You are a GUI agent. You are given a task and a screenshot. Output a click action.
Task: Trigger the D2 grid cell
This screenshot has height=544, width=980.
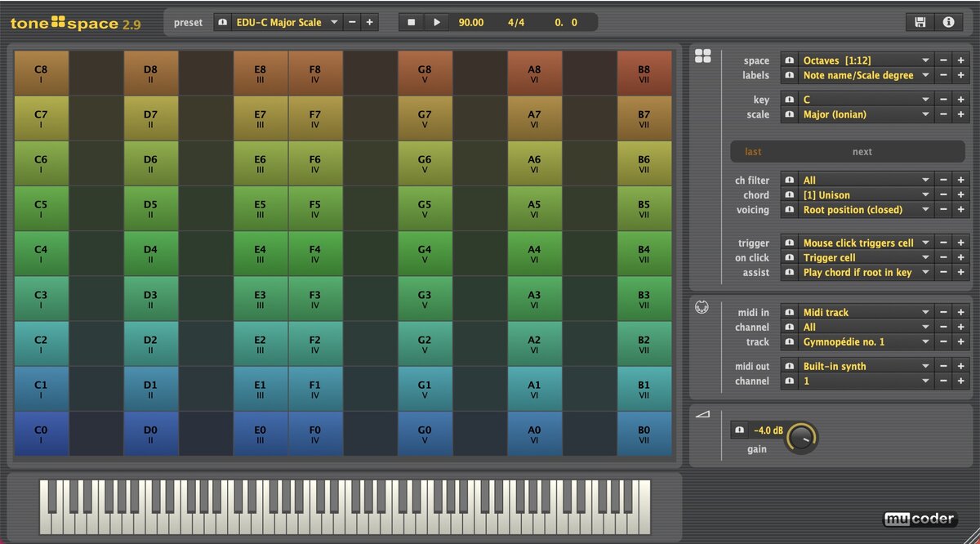[x=150, y=343]
